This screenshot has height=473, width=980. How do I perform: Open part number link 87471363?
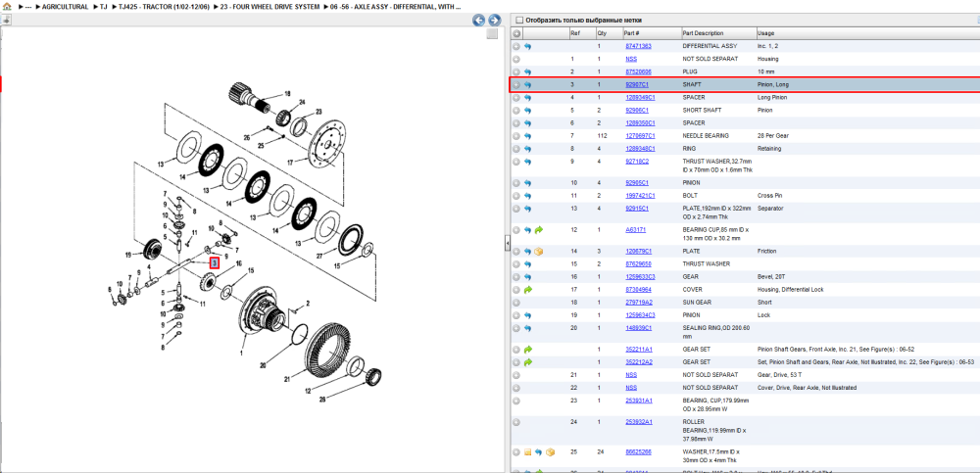[638, 46]
